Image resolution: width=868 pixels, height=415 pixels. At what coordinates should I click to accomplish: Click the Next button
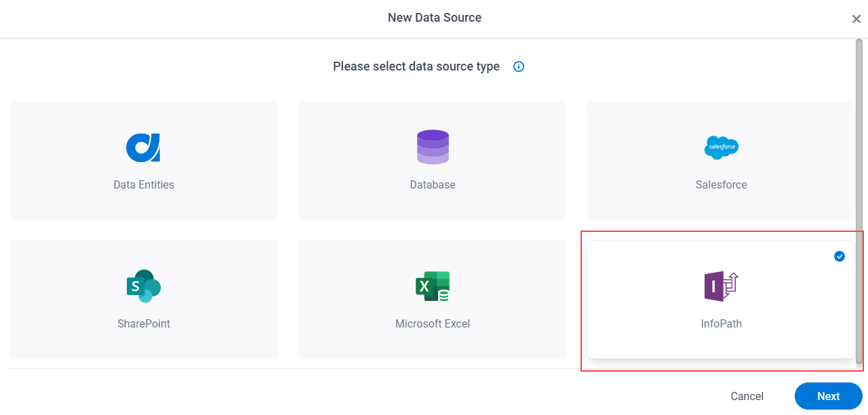click(x=828, y=396)
